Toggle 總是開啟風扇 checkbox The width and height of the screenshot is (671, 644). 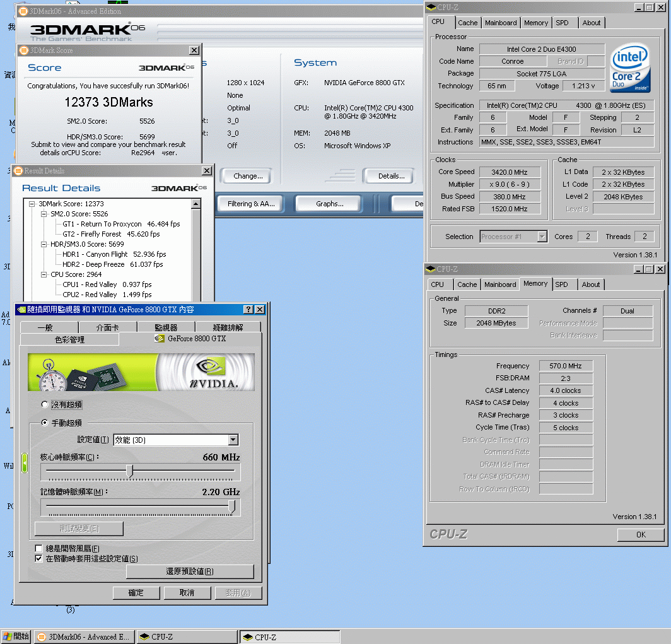(38, 548)
